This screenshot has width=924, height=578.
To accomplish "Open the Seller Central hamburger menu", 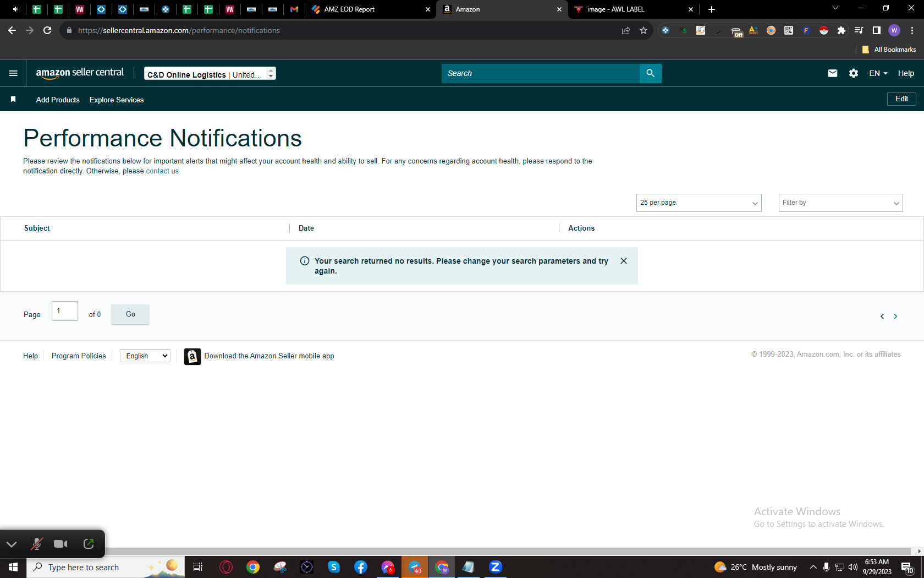I will pos(13,73).
